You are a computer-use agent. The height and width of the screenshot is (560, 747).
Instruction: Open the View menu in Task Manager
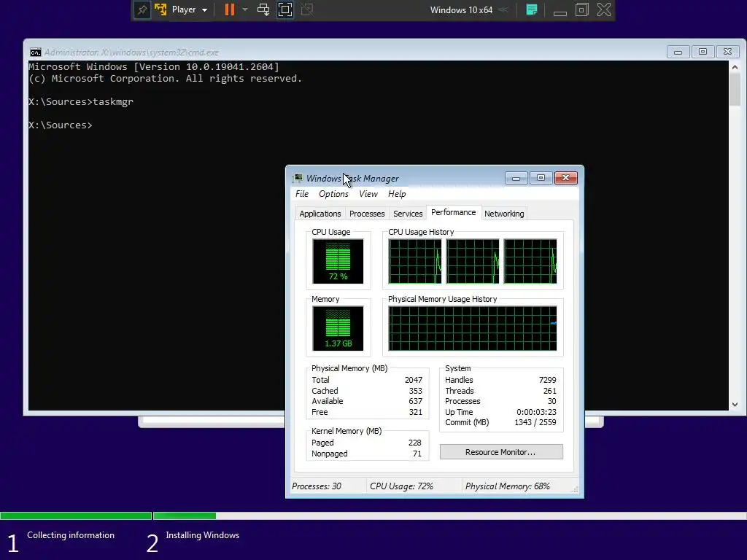pos(368,194)
